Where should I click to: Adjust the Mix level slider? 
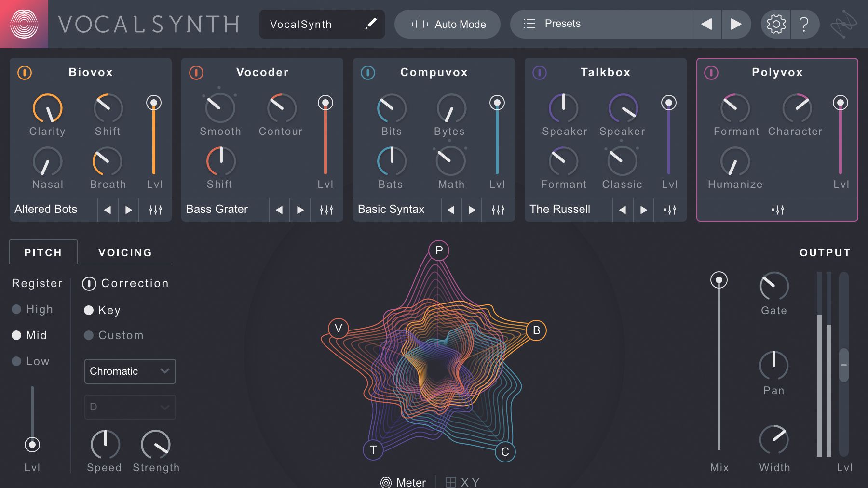tap(719, 279)
